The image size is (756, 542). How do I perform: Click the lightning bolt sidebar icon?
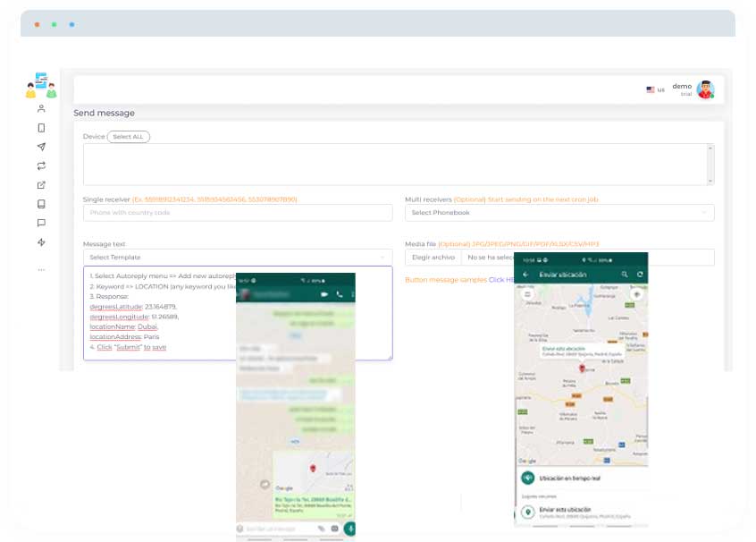tap(41, 242)
